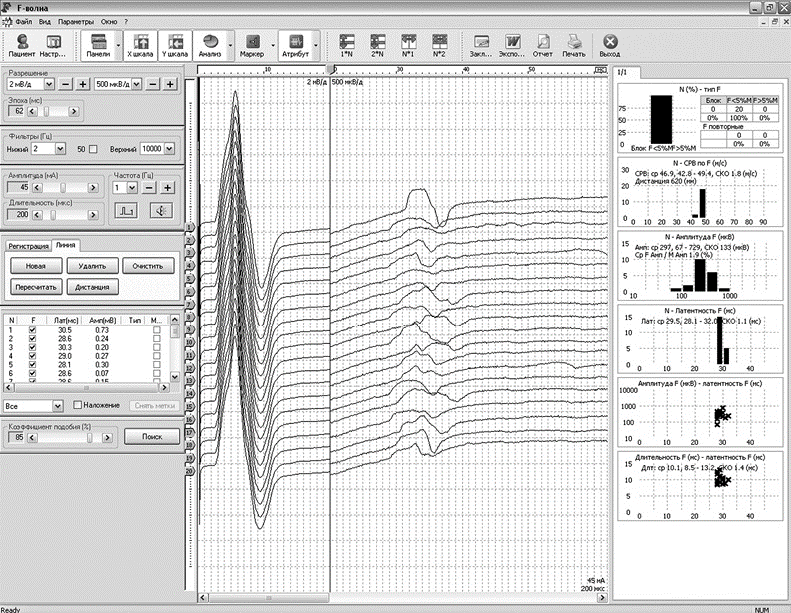The width and height of the screenshot is (791, 613).
Task: Open the 500 мкВ/д resolution dropdown
Action: pyautogui.click(x=137, y=84)
